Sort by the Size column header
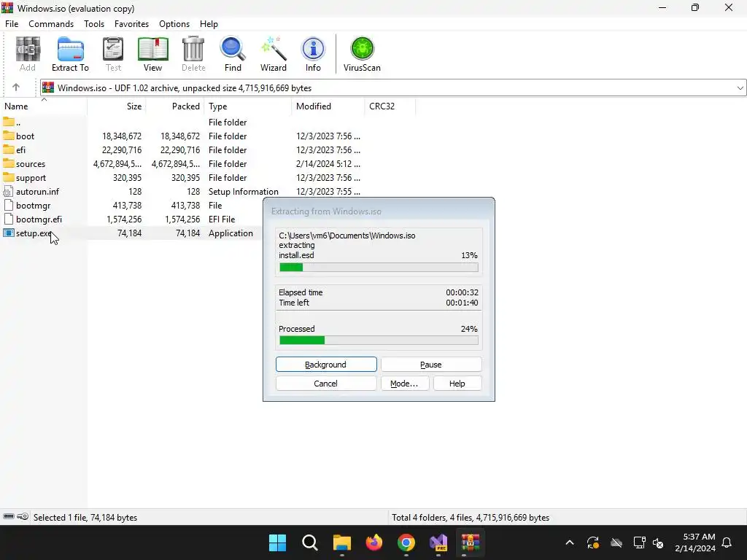The width and height of the screenshot is (747, 560). coord(117,106)
